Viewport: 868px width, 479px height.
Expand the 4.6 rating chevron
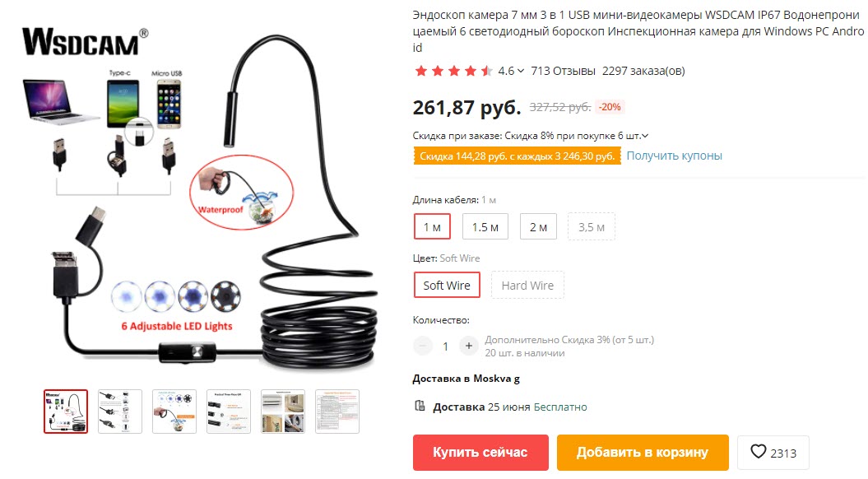click(520, 71)
